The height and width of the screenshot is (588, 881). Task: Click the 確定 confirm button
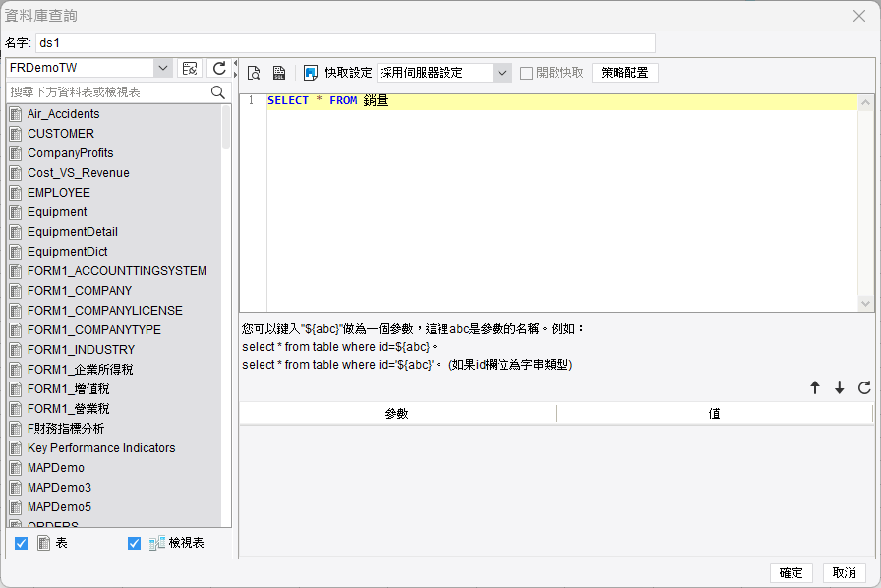(791, 573)
